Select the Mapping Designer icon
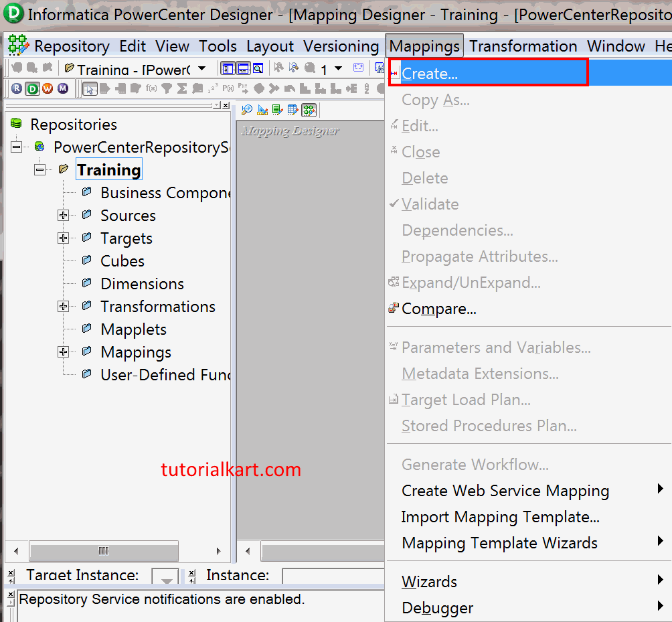 click(x=308, y=109)
